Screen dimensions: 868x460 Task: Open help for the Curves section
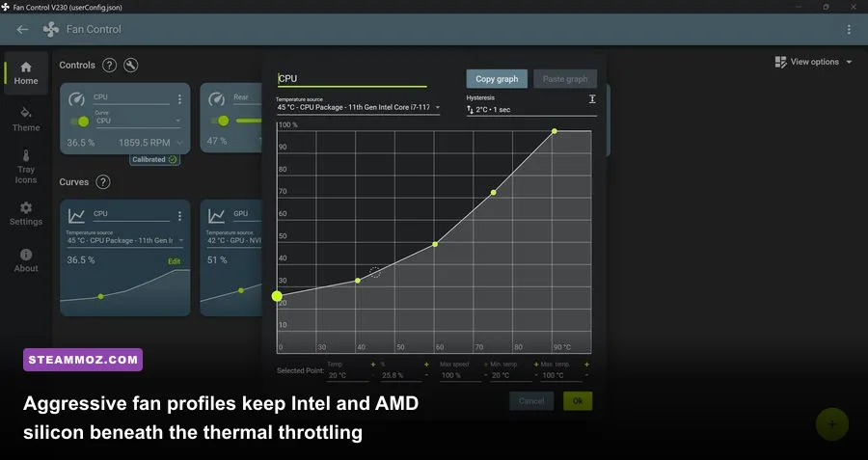[103, 182]
